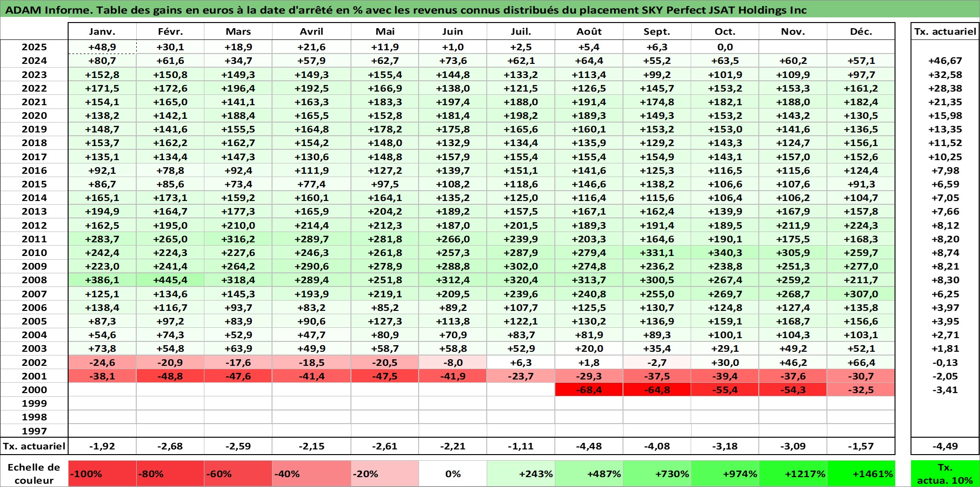Click the +974% green scale swatch

pos(725,473)
